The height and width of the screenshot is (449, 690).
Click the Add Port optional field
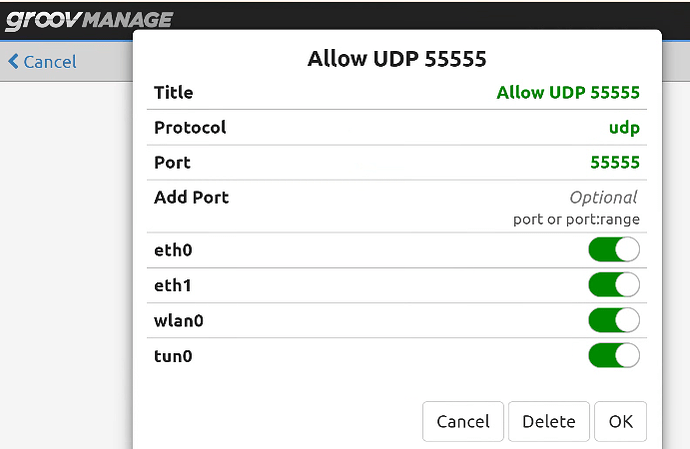point(603,198)
